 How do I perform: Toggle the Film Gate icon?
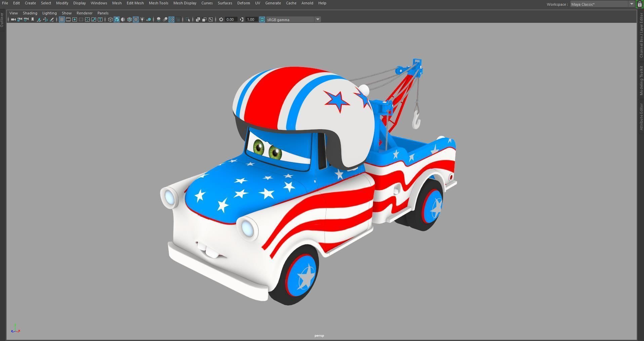[68, 19]
